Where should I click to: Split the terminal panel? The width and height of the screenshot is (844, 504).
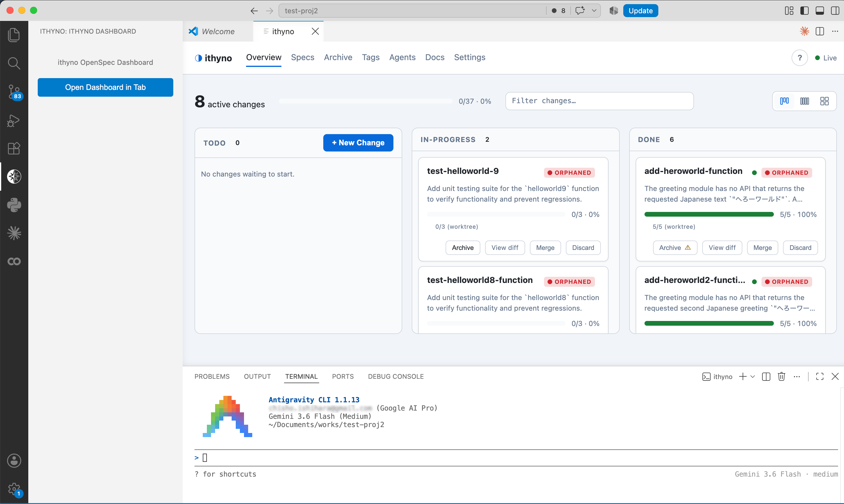coord(766,376)
